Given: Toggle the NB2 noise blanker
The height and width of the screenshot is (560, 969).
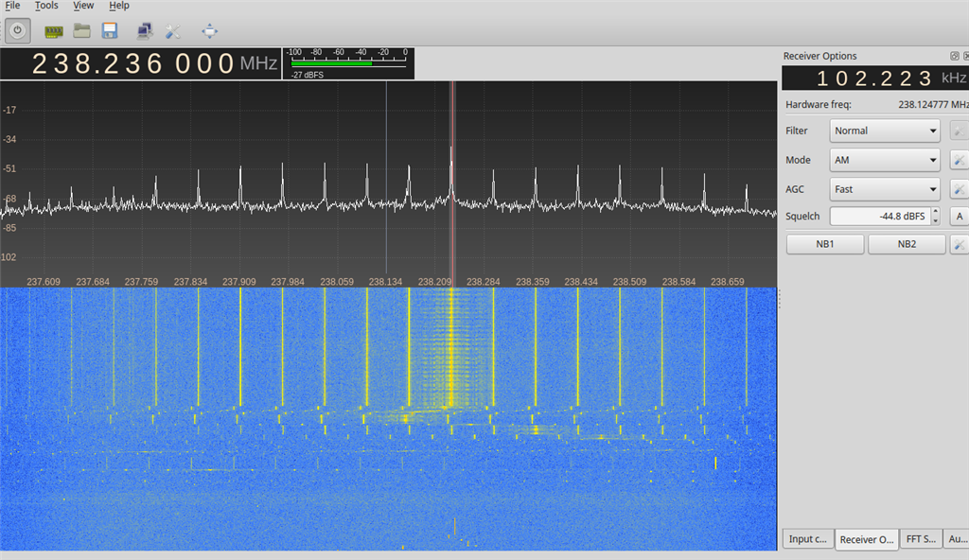Looking at the screenshot, I should [x=907, y=245].
